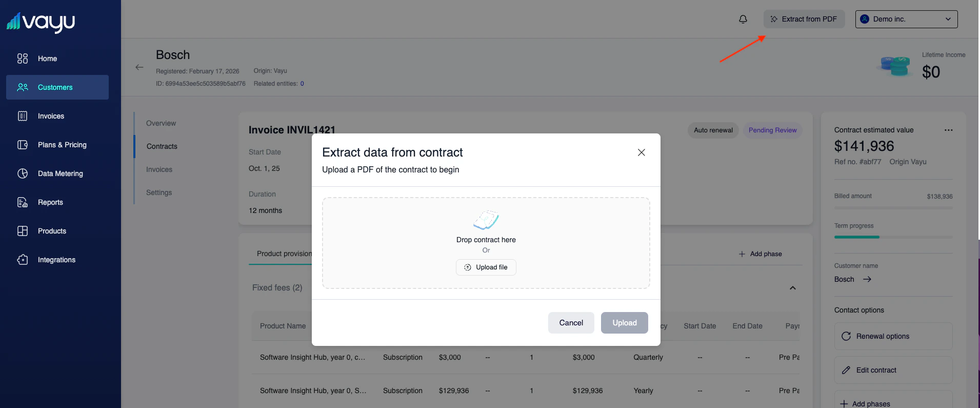Click the Drop contract here zone

click(486, 243)
